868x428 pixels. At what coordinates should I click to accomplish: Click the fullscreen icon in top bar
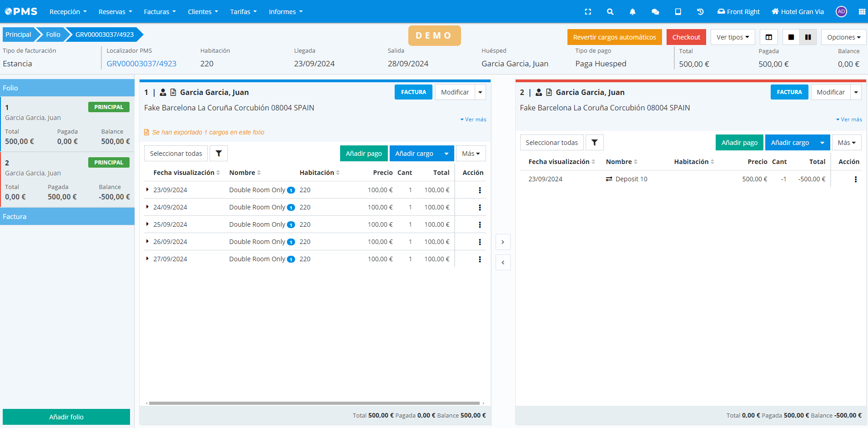click(x=588, y=12)
